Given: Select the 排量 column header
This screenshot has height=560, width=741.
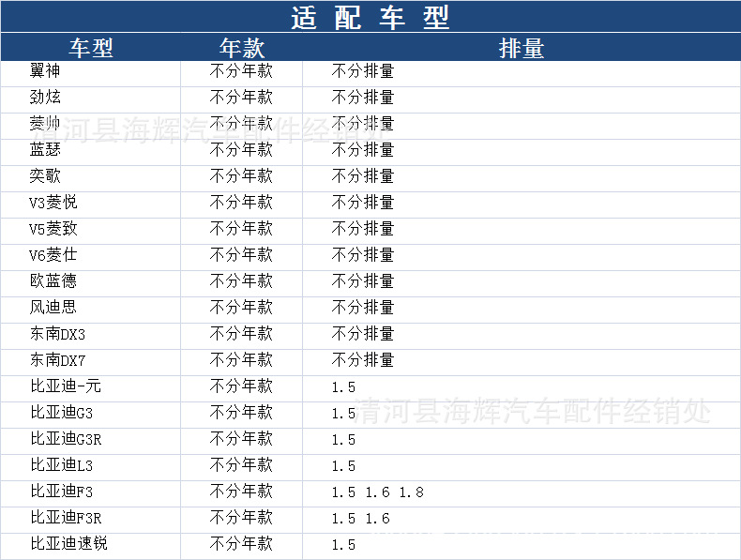Looking at the screenshot, I should (522, 48).
